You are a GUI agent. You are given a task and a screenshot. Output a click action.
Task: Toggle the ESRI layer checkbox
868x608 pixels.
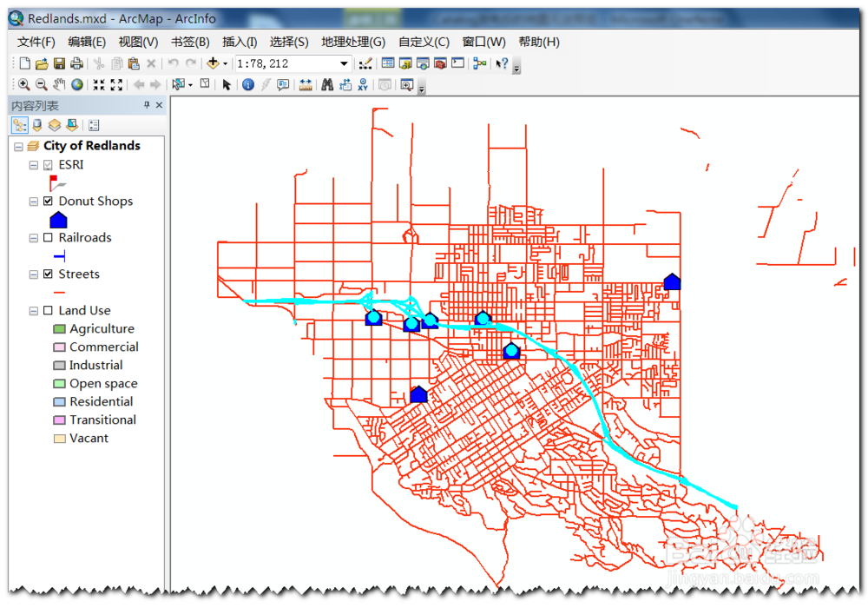48,165
